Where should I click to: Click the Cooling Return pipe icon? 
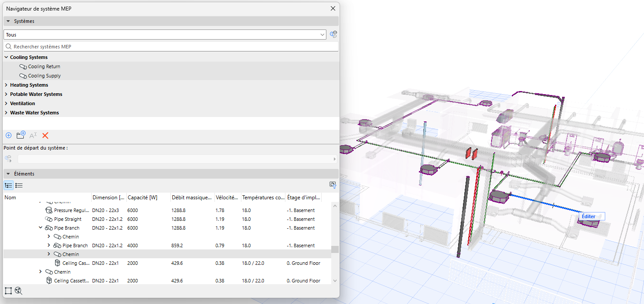pyautogui.click(x=23, y=66)
